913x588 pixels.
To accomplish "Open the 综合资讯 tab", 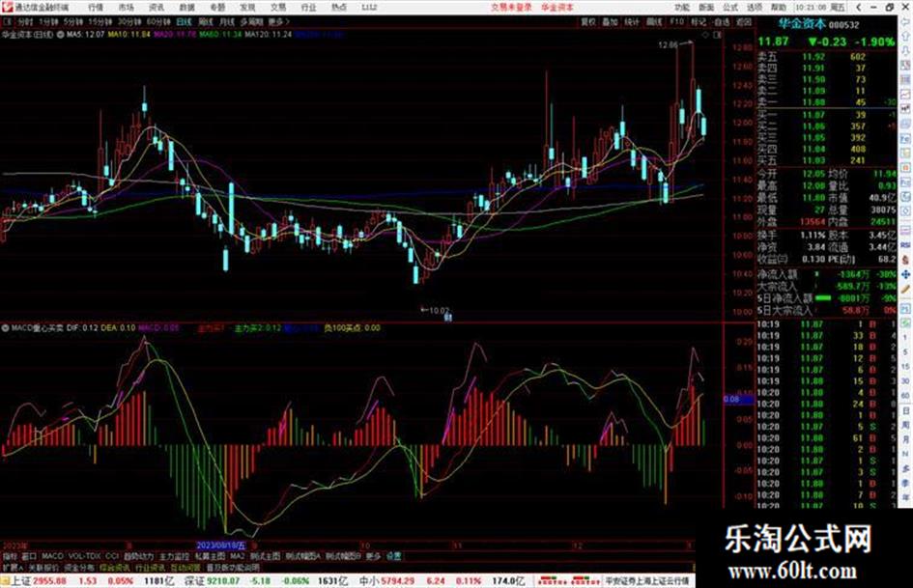I will click(x=115, y=567).
